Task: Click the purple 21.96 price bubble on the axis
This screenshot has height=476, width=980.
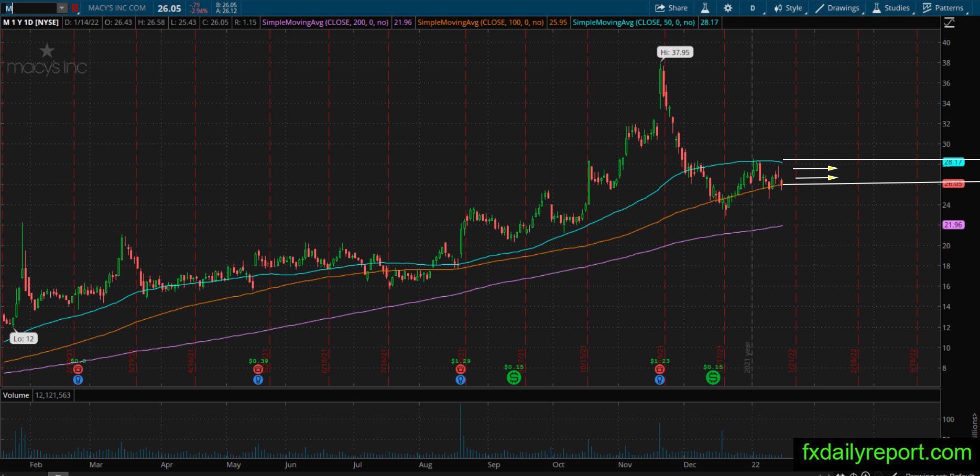Action: 953,225
